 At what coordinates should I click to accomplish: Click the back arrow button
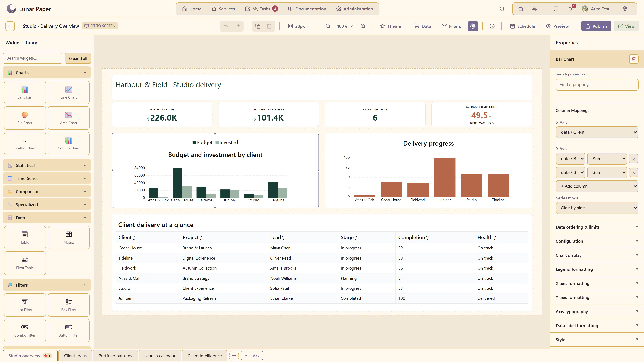(x=10, y=26)
